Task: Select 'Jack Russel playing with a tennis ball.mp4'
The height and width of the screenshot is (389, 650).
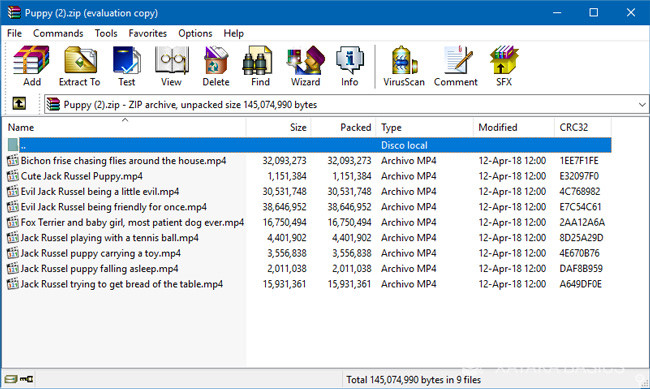Action: coord(109,238)
